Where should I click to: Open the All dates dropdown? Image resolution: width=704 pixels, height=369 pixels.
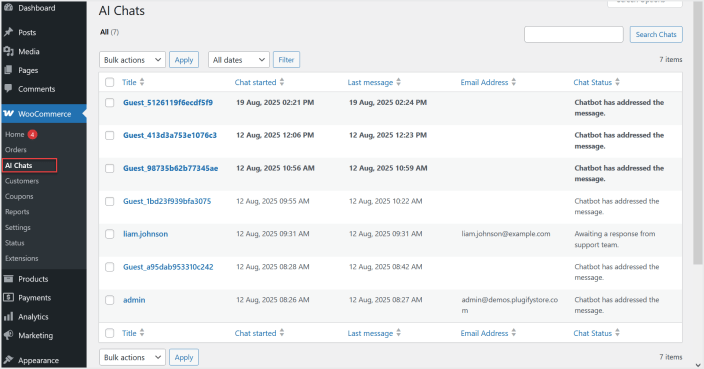tap(239, 60)
